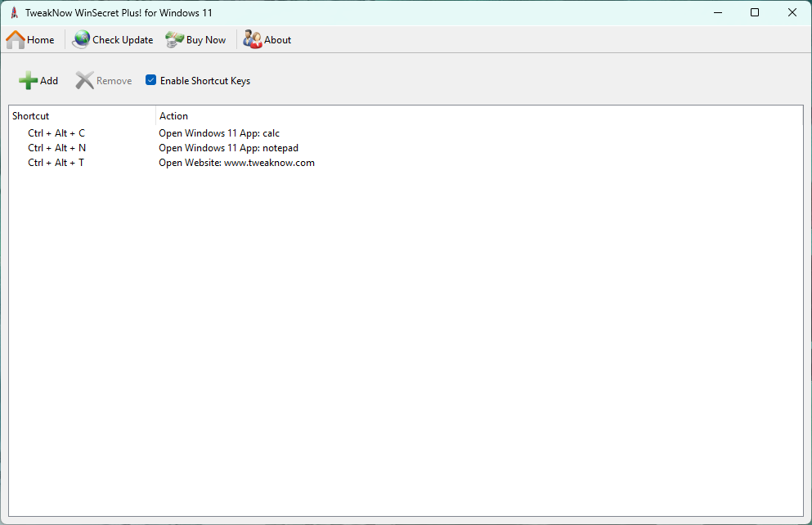Image resolution: width=812 pixels, height=525 pixels.
Task: Click Open Windows 11 App: calc
Action: click(x=219, y=133)
